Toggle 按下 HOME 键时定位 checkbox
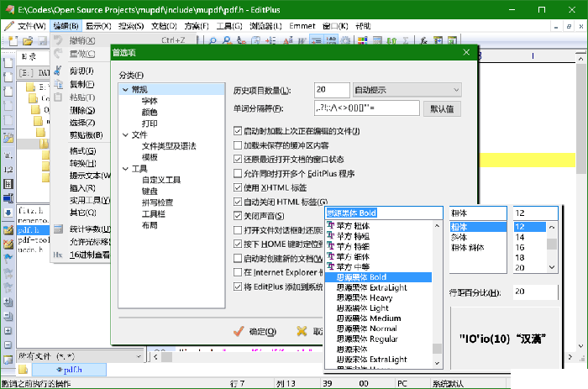Viewport: 588px width, 389px height. pos(238,244)
